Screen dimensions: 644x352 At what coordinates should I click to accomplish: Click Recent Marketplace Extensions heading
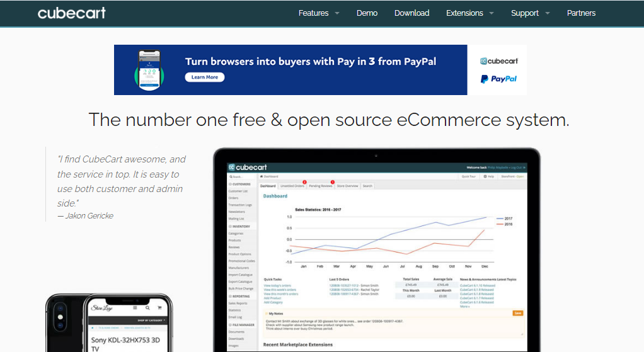298,344
